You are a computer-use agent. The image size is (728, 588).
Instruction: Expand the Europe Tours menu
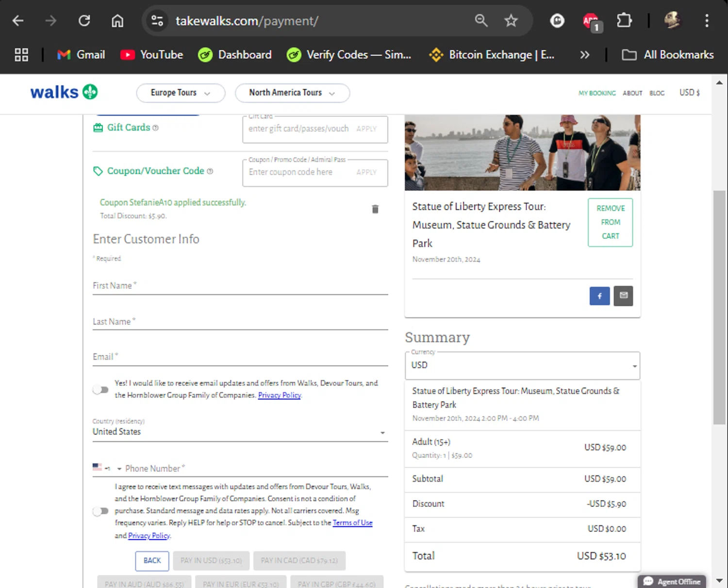coord(181,93)
